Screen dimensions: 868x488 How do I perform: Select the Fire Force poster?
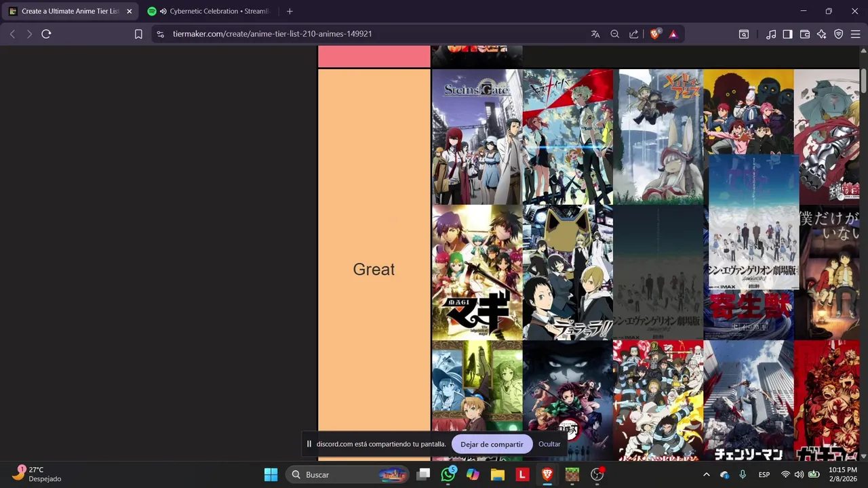pyautogui.click(x=658, y=401)
